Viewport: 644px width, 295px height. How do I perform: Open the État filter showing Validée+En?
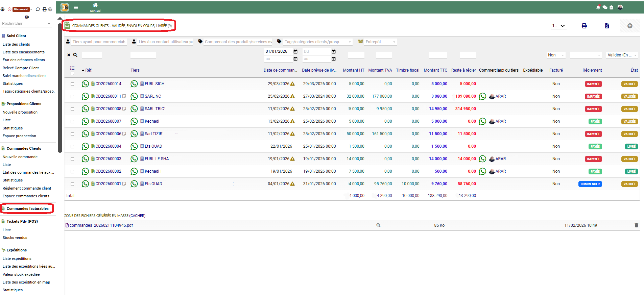(x=622, y=55)
